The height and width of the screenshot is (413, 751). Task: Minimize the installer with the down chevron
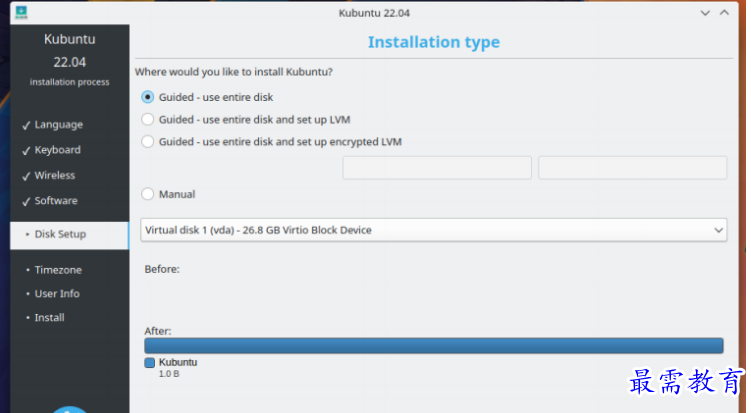pos(705,13)
